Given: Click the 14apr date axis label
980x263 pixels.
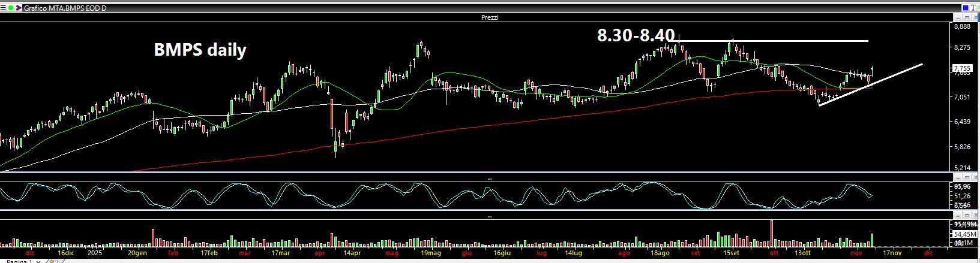Looking at the screenshot, I should (x=352, y=253).
